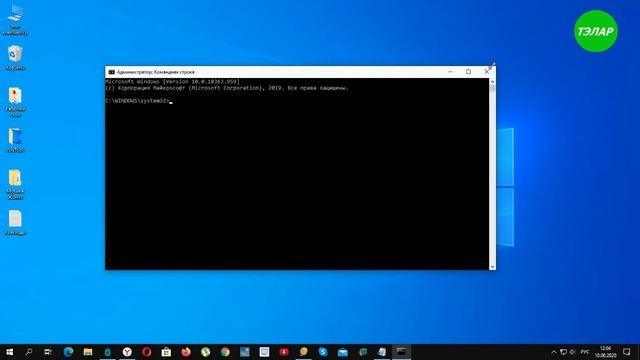Image resolution: width=640 pixels, height=360 pixels.
Task: Select the This PC desktop icon
Action: [15, 20]
